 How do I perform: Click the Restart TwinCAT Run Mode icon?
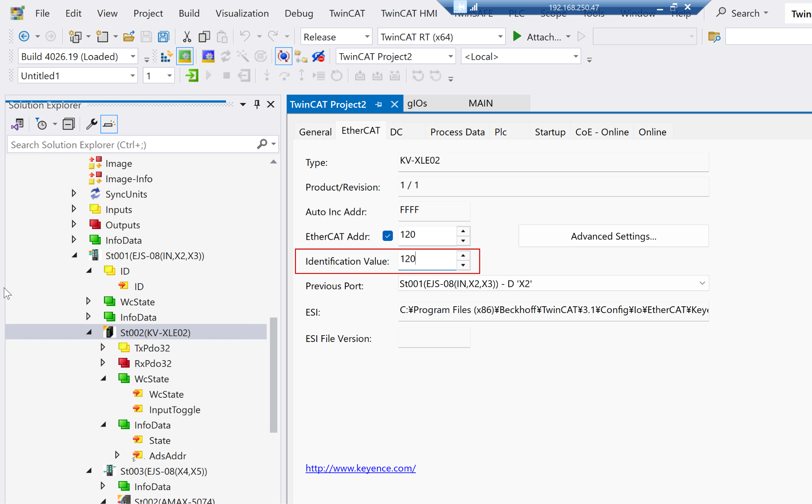click(185, 57)
